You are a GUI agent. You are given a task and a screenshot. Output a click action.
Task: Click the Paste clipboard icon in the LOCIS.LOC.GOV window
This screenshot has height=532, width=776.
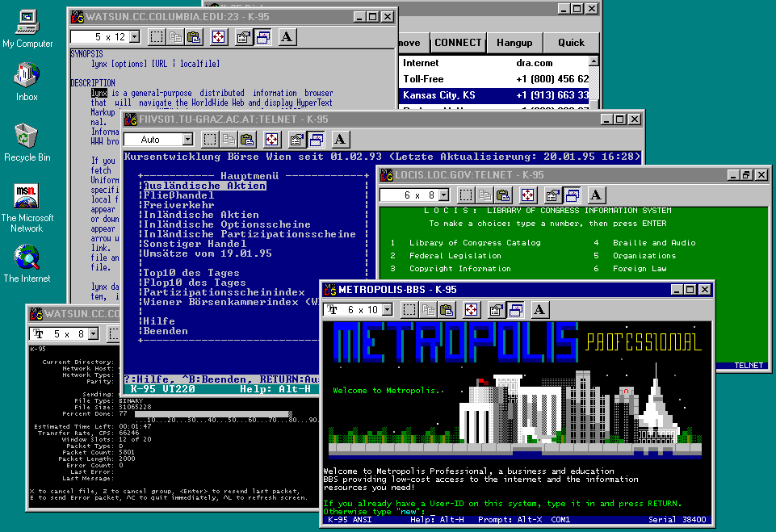503,195
